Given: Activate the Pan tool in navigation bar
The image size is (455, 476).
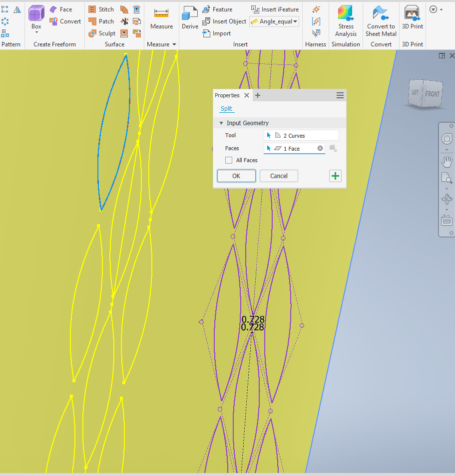Looking at the screenshot, I should click(446, 161).
